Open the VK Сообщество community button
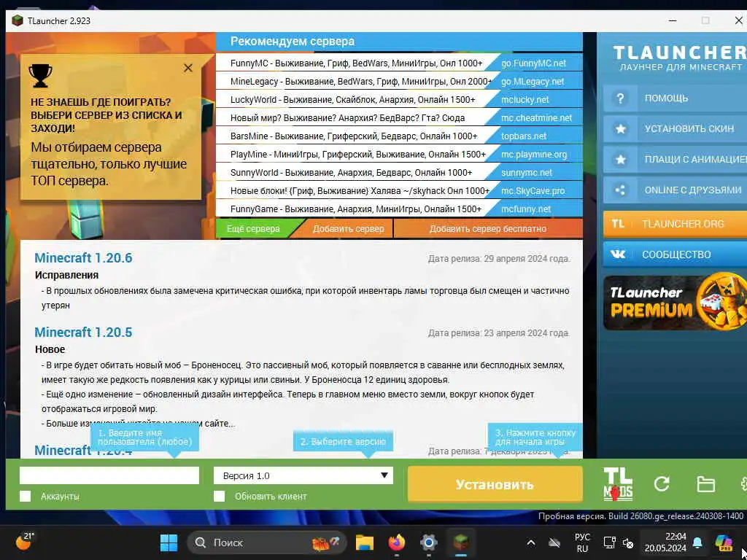 pos(675,254)
